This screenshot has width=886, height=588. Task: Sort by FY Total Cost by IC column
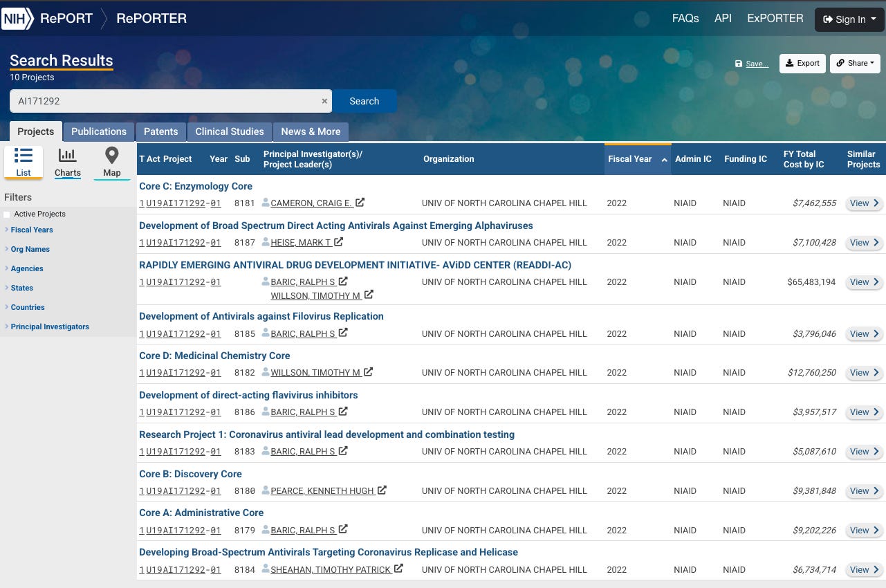pyautogui.click(x=804, y=159)
